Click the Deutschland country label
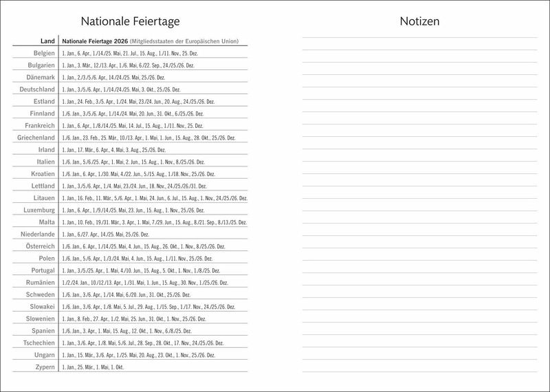Screen dimensions: 550x392 pos(37,89)
